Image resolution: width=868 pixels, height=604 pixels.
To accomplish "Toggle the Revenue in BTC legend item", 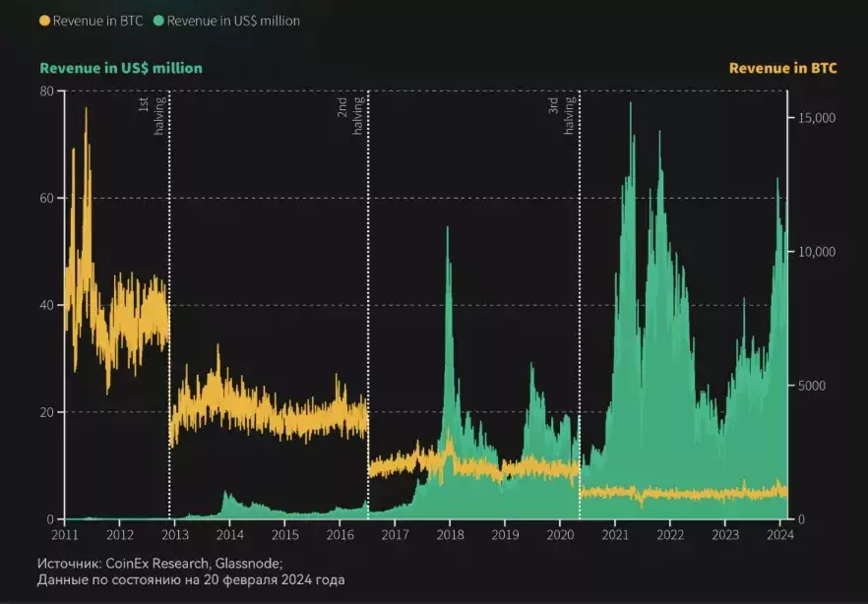I will pos(92,21).
